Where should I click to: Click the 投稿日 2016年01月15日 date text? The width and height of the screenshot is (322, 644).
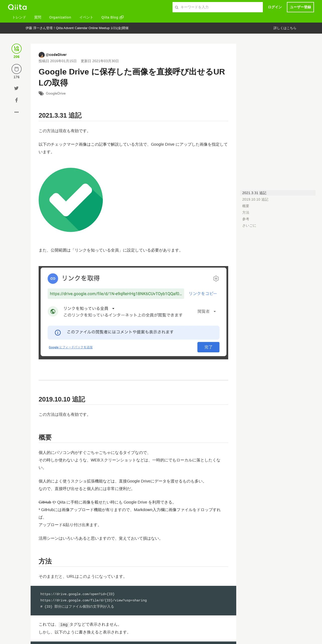point(58,61)
